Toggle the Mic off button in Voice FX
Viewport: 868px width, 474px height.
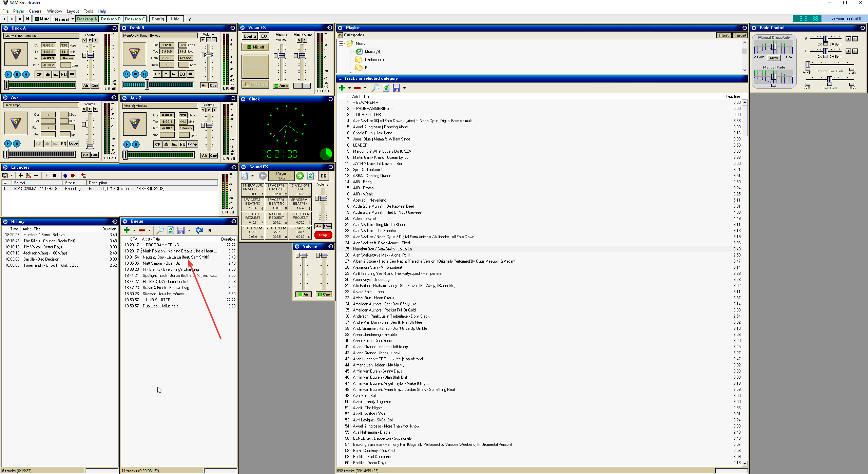[255, 47]
